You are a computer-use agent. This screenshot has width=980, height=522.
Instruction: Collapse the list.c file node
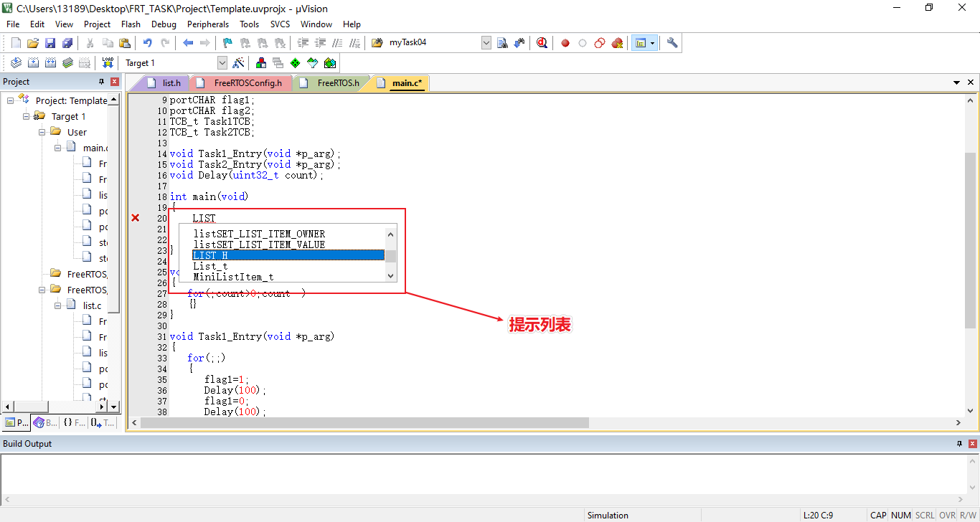click(x=57, y=305)
